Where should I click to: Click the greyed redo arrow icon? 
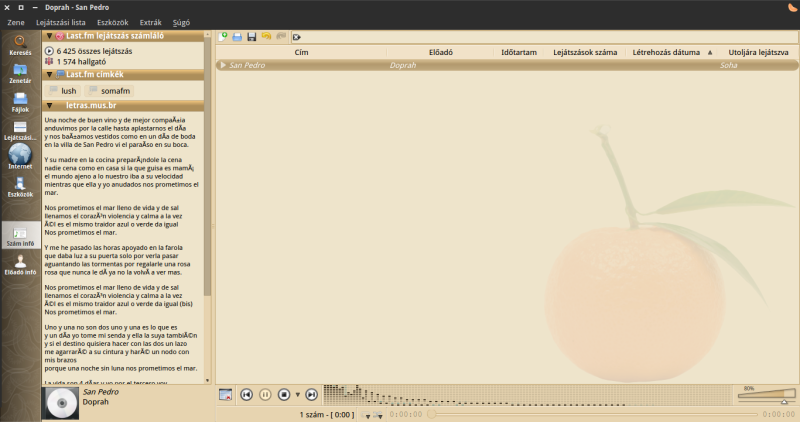280,37
